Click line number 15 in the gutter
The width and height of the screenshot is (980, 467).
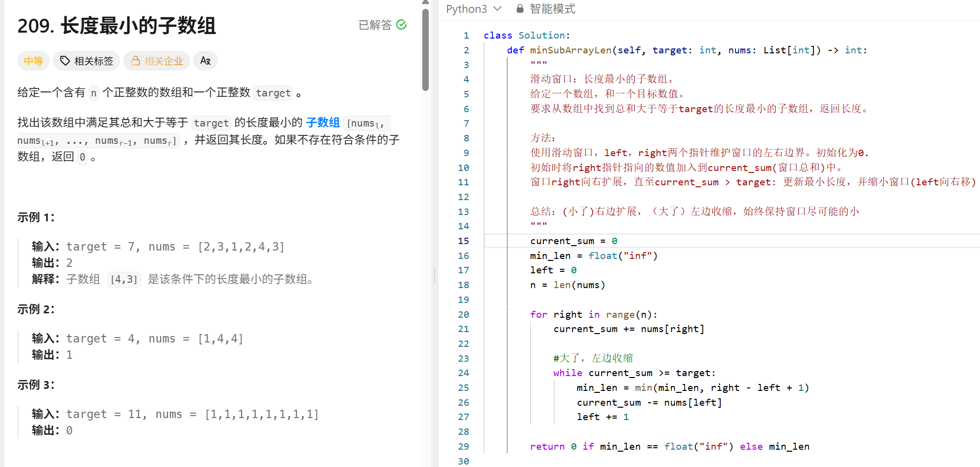(x=463, y=241)
